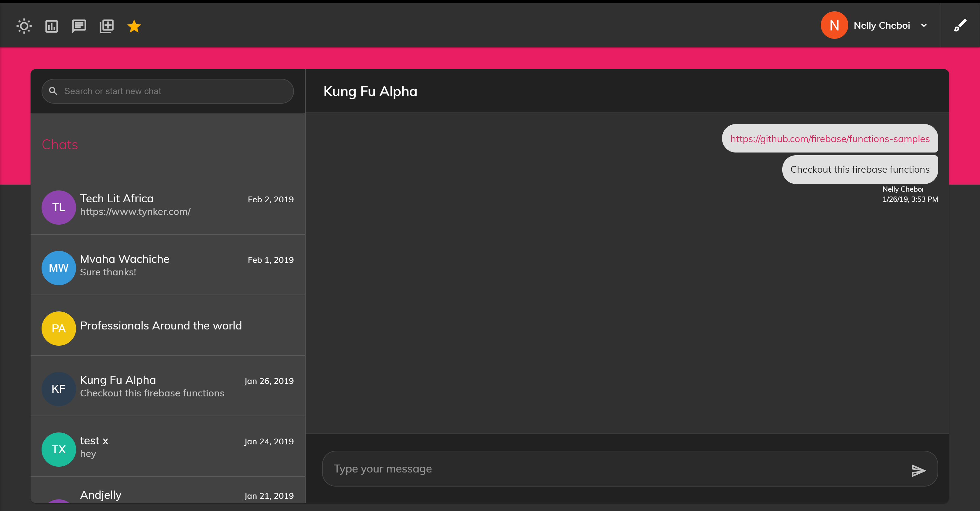
Task: Open the polls bar-chart icon in the toolbar
Action: [51, 25]
